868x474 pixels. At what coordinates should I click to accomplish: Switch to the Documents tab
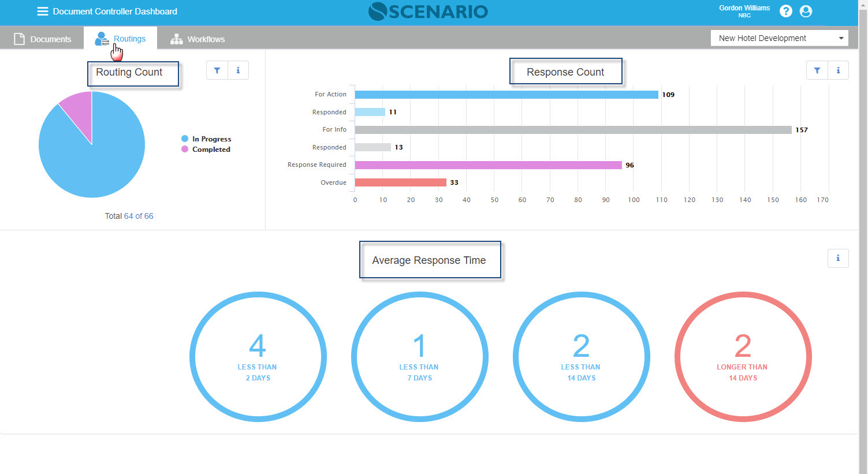pyautogui.click(x=43, y=39)
